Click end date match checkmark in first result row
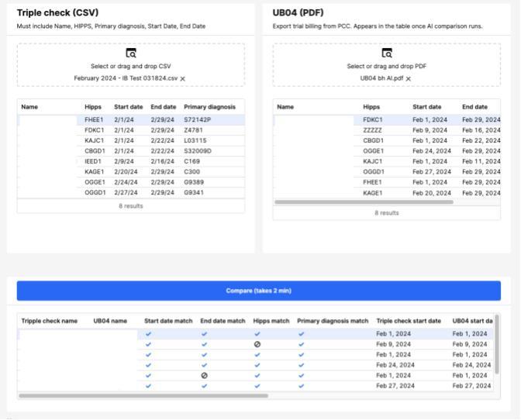The width and height of the screenshot is (521, 420). pos(205,334)
